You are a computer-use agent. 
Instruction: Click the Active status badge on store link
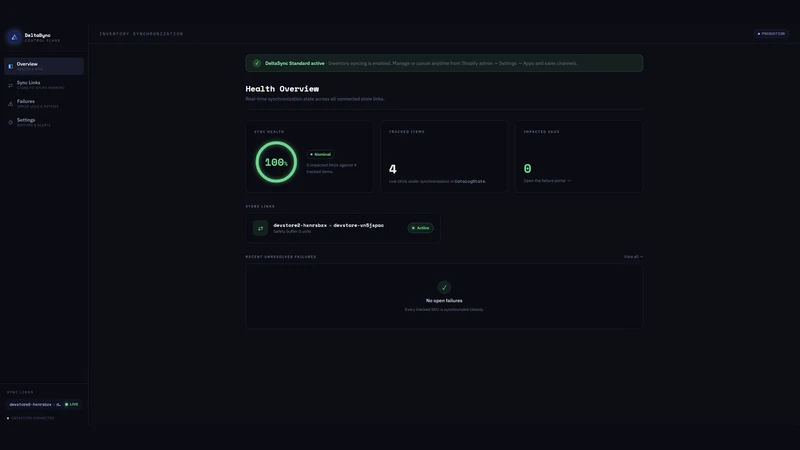[x=420, y=228]
